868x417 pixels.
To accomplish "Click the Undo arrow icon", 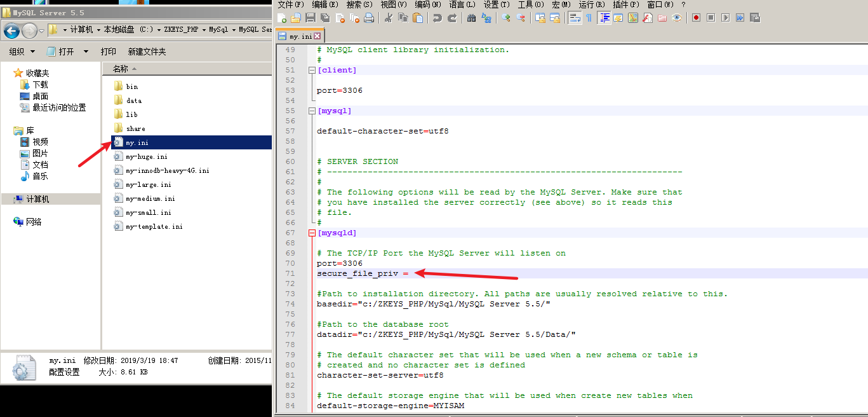I will point(437,18).
